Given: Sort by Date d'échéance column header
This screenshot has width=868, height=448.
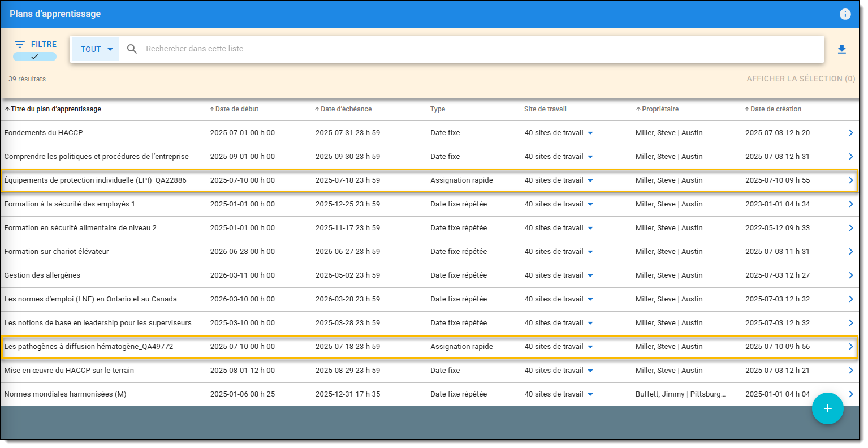Looking at the screenshot, I should pos(346,109).
